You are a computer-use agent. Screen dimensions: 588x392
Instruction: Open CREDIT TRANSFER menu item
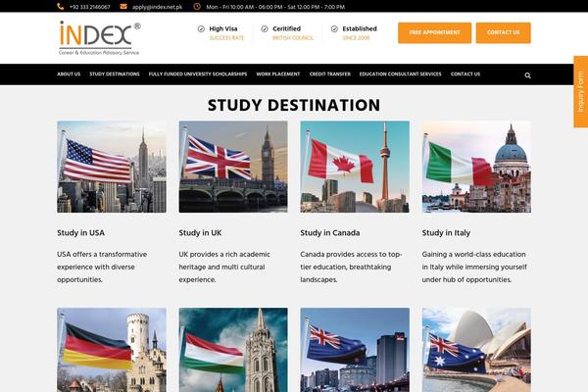point(329,74)
